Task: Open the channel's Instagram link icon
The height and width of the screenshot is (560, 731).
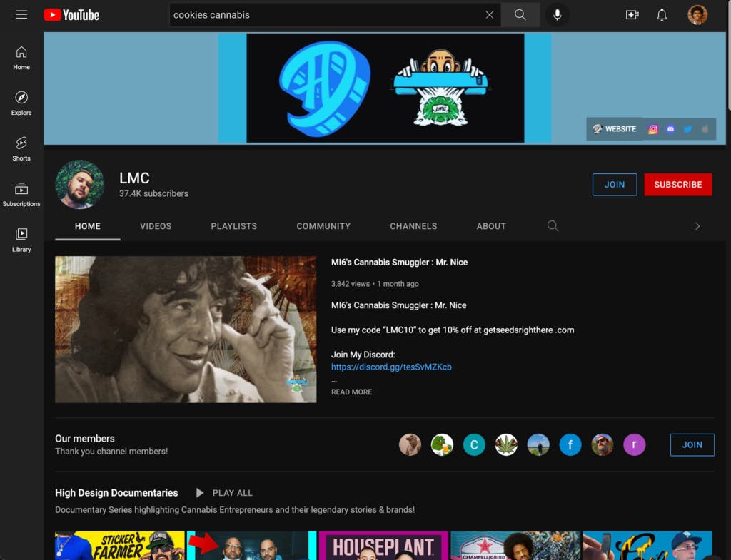Action: [x=652, y=129]
